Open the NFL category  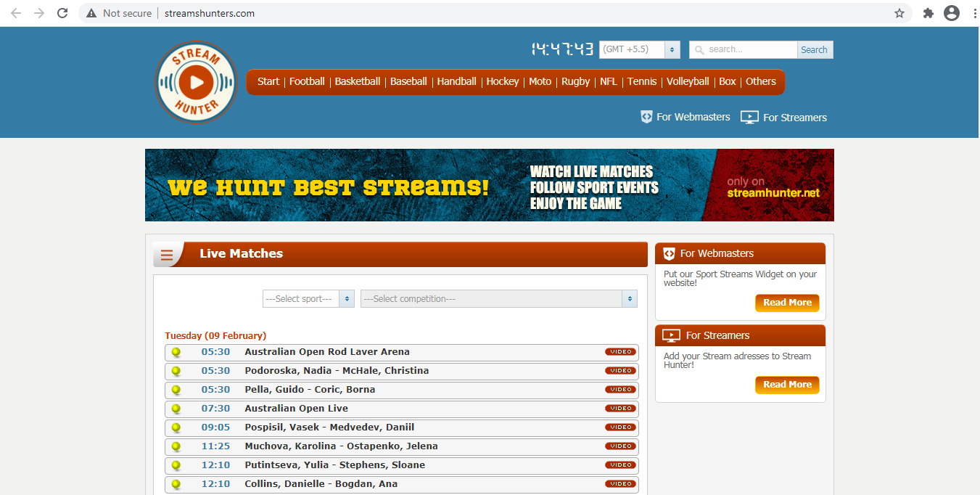609,81
